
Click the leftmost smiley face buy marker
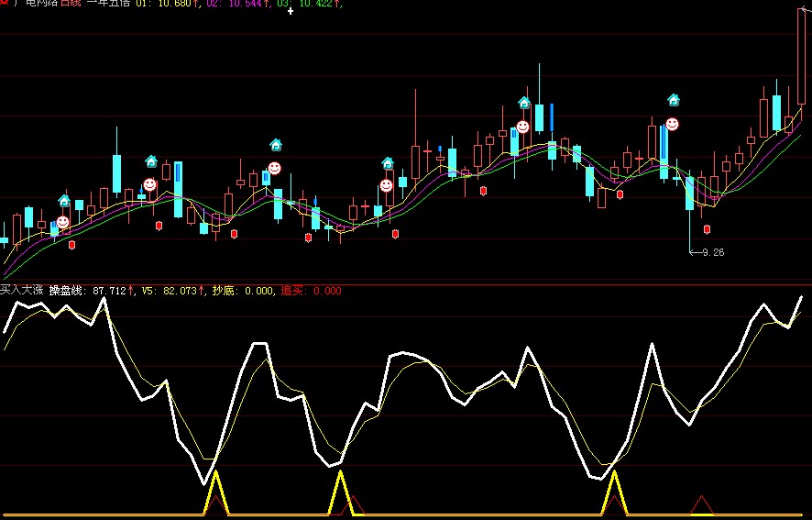(62, 222)
